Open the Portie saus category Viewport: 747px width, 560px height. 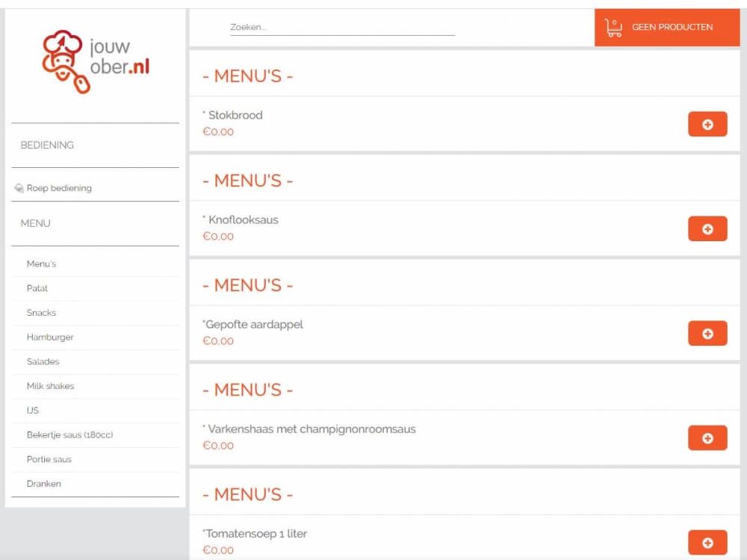click(49, 459)
